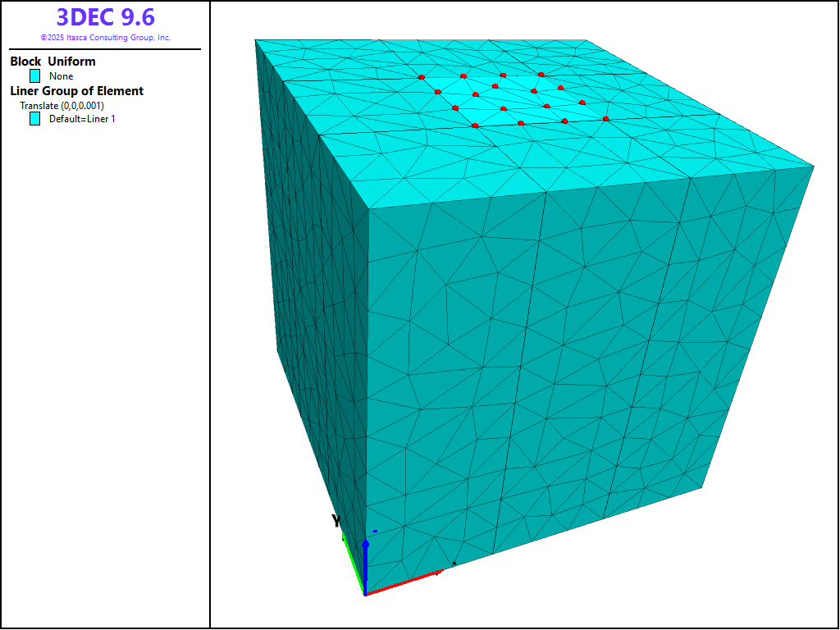
Task: Click the None block color swatch
Action: [x=35, y=76]
